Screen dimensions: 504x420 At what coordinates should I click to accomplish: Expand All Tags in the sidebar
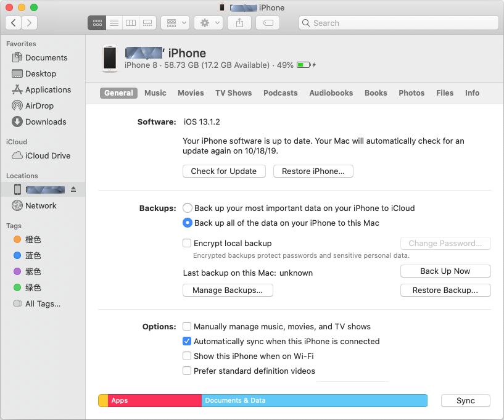[x=40, y=303]
